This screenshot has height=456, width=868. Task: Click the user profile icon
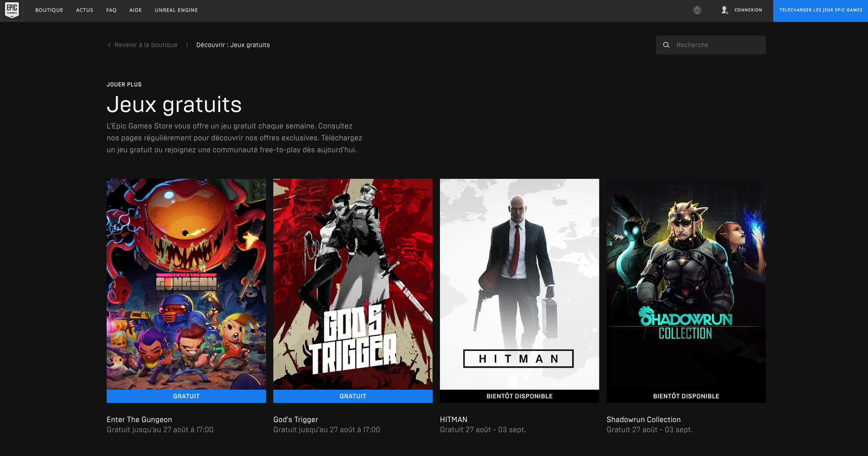tap(724, 10)
